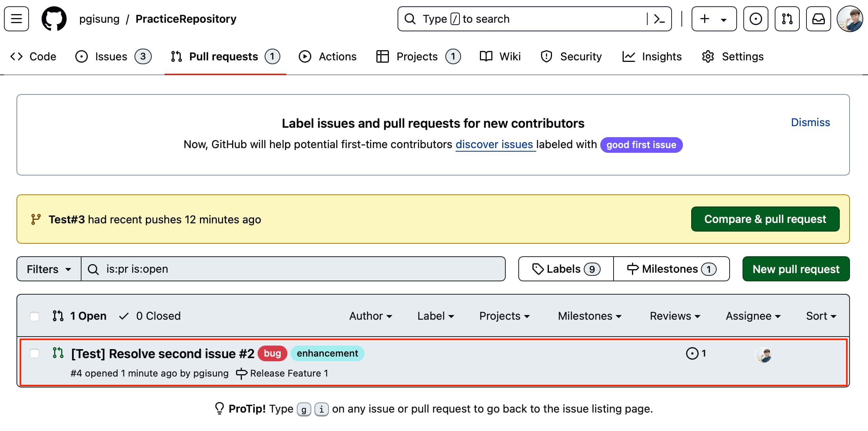Open the notifications inbox icon
The image size is (868, 431).
coord(819,19)
